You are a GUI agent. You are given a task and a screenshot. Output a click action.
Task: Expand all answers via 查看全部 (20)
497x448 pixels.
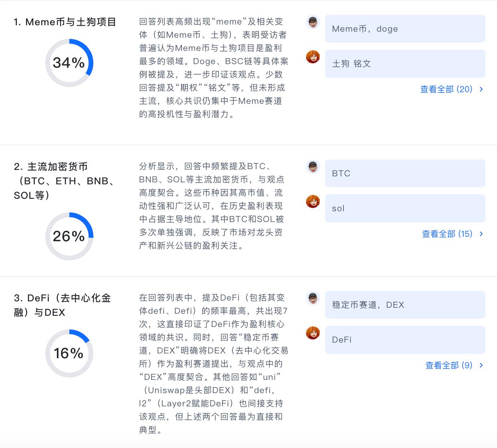446,89
